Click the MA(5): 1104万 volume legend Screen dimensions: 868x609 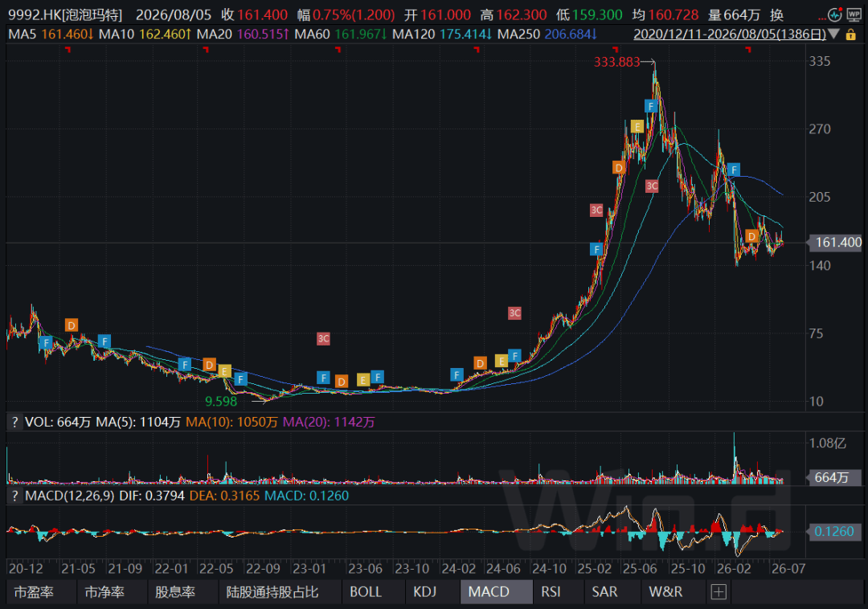(x=138, y=422)
